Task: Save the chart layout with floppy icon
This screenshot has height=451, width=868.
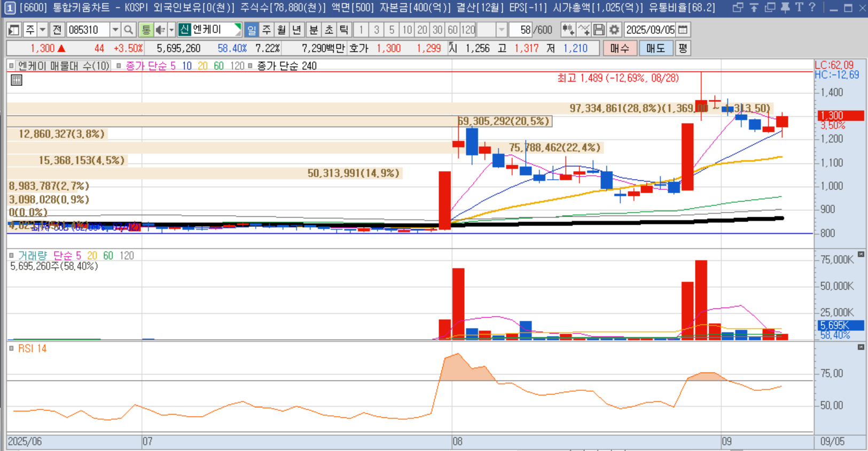Action: (599, 30)
